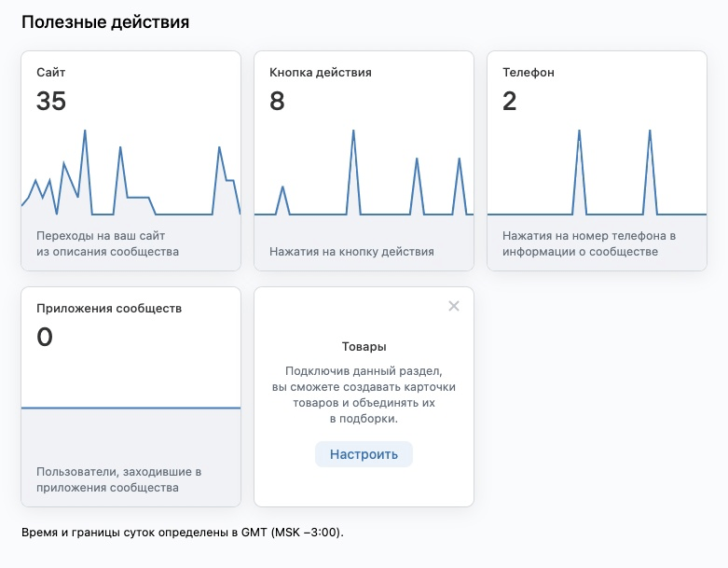
Task: Click the value 0 in Приложения сообществ card
Action: click(x=45, y=337)
